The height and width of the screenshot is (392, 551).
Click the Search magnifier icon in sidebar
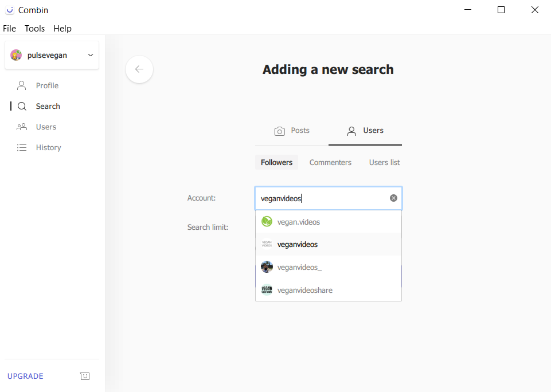click(22, 106)
